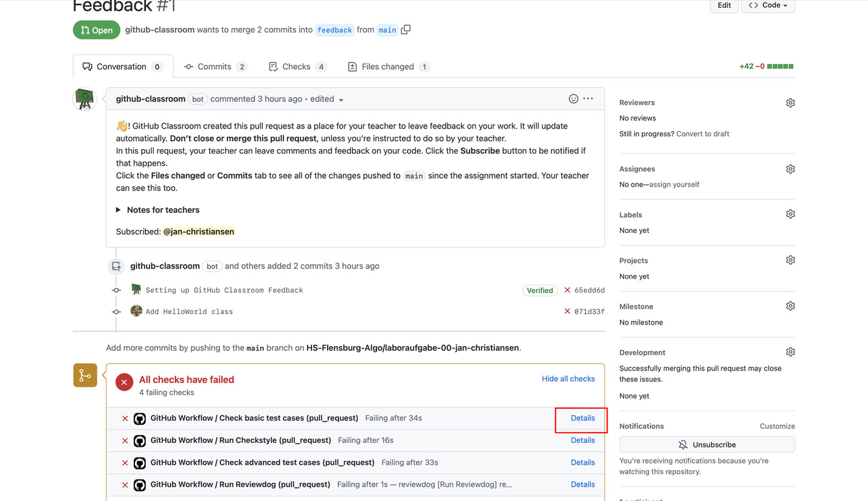The image size is (868, 501).
Task: Click the Convert to draft link
Action: coord(703,134)
